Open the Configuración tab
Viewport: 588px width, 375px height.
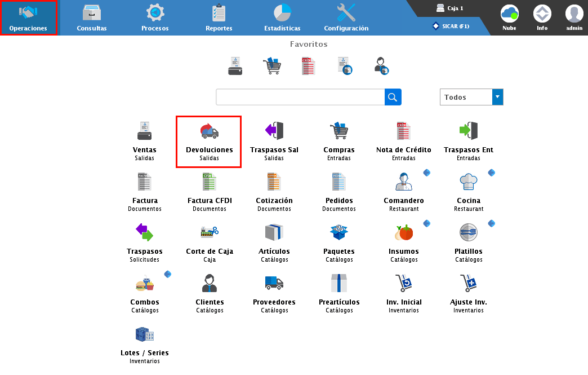coord(346,17)
